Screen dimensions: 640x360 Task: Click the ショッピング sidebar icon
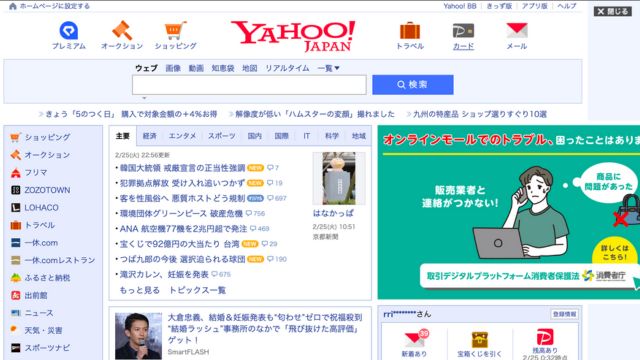[16, 137]
